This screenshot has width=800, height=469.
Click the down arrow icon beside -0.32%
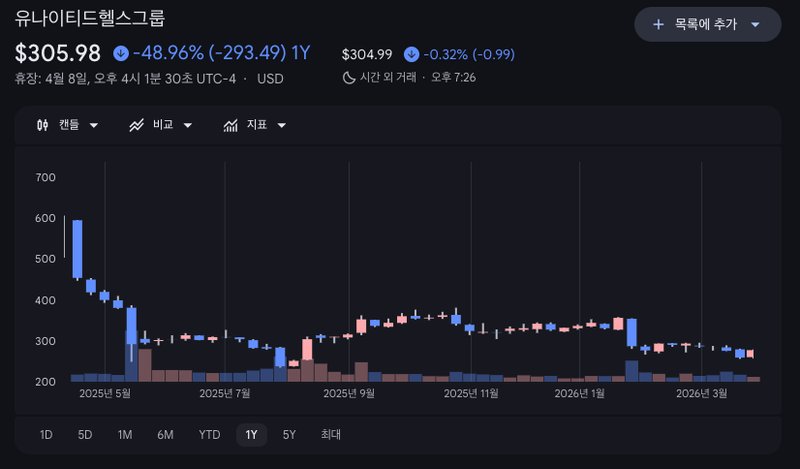411,54
